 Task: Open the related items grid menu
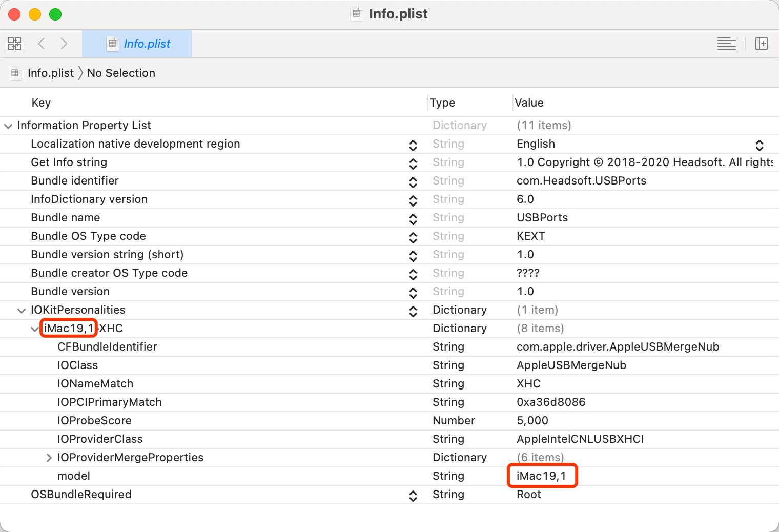tap(14, 44)
